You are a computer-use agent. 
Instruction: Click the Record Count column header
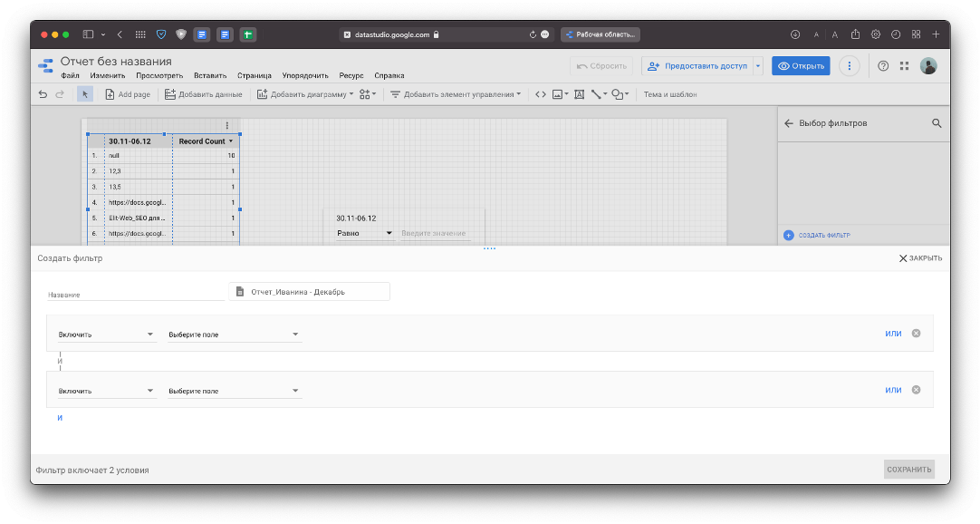[x=206, y=141]
